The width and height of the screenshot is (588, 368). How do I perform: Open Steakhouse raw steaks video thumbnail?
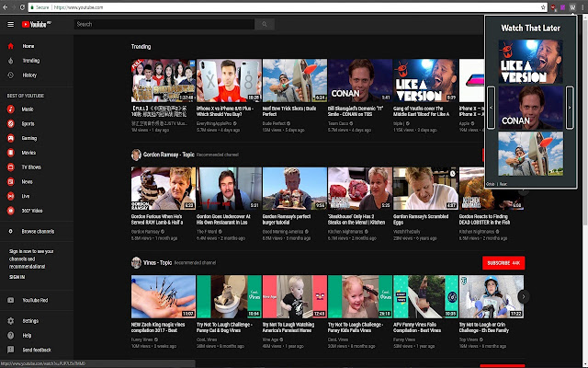(x=360, y=189)
